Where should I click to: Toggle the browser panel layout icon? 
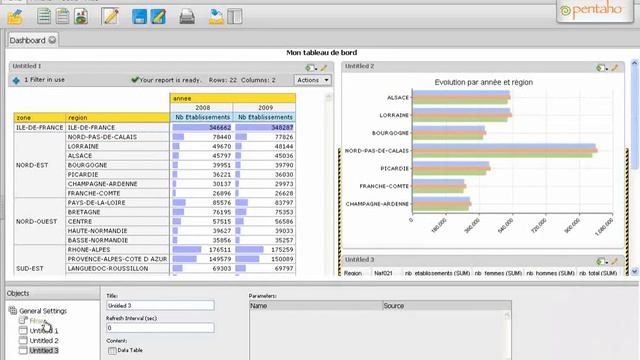[235, 17]
